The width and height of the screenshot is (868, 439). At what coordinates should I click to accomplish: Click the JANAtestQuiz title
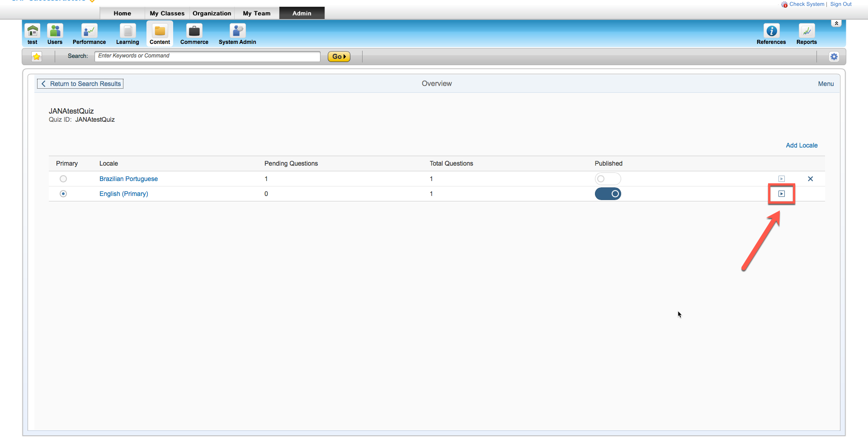71,111
